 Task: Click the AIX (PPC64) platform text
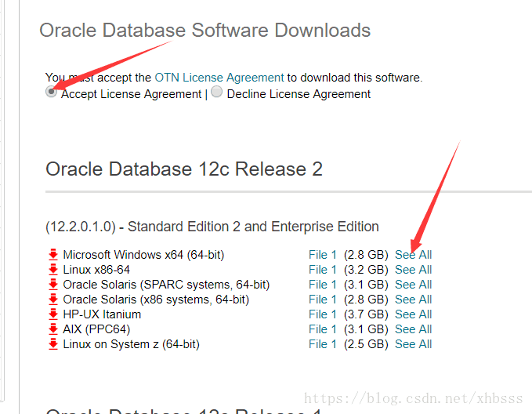(x=96, y=329)
